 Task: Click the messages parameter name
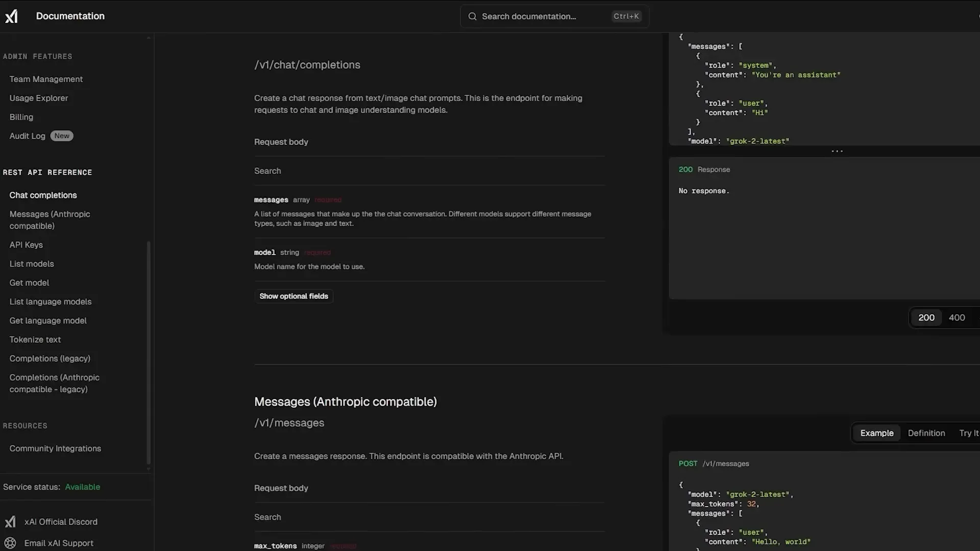pyautogui.click(x=271, y=200)
